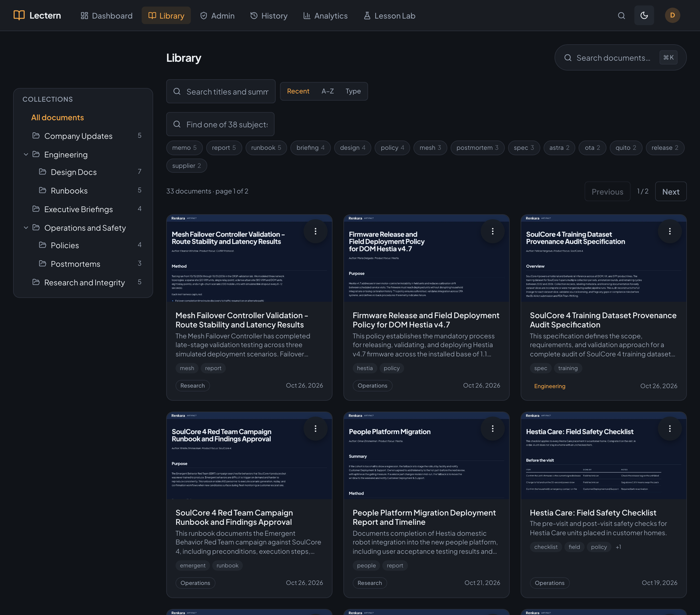The width and height of the screenshot is (700, 615).
Task: Filter by the memo subject tag
Action: 184,148
